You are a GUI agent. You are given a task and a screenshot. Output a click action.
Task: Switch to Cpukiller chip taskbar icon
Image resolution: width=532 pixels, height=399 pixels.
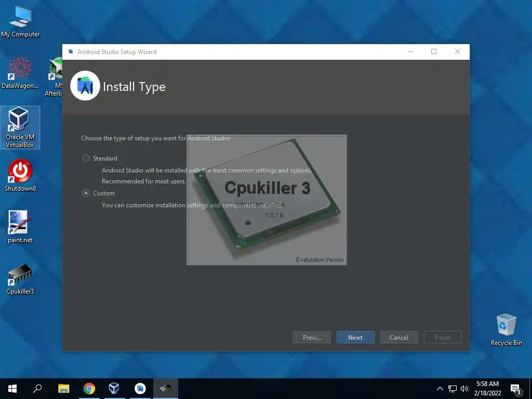[166, 389]
